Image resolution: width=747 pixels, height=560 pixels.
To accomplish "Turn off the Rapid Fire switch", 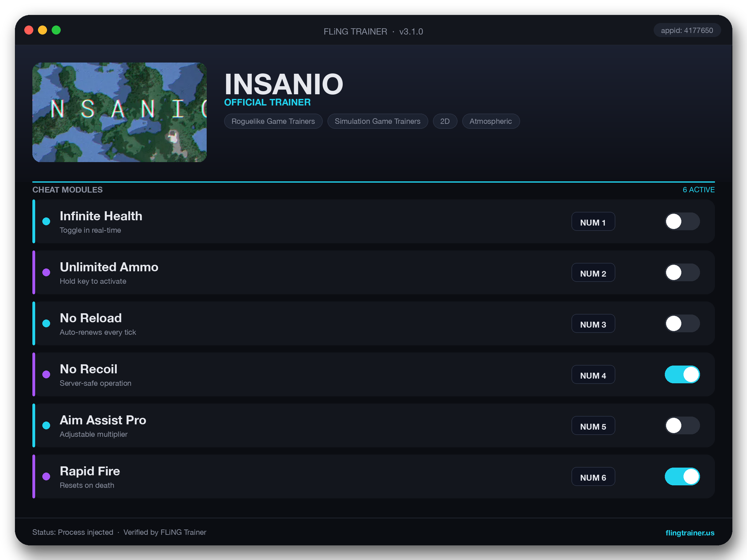I will click(682, 476).
